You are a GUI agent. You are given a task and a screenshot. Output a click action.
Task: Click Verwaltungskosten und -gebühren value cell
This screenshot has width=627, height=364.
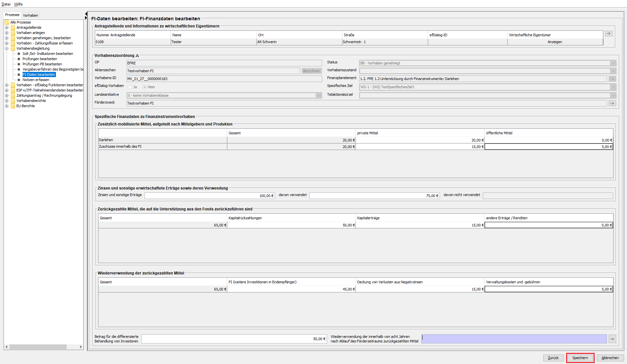[x=549, y=289]
